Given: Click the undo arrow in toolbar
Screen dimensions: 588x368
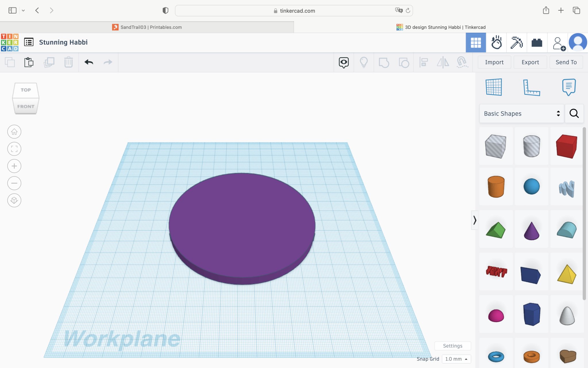Looking at the screenshot, I should 89,62.
